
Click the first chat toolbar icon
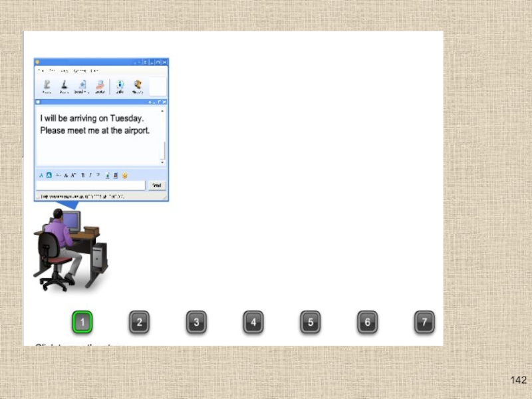click(x=47, y=86)
